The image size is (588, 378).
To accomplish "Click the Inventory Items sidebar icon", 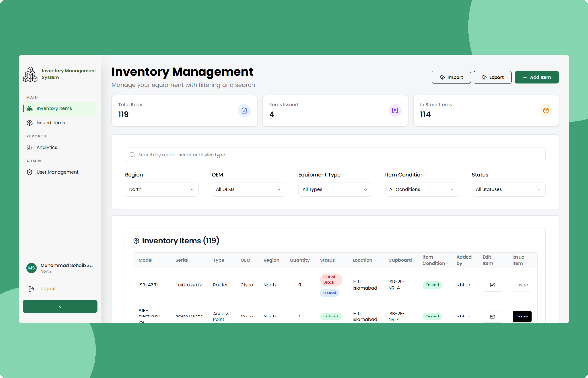I will coord(29,108).
